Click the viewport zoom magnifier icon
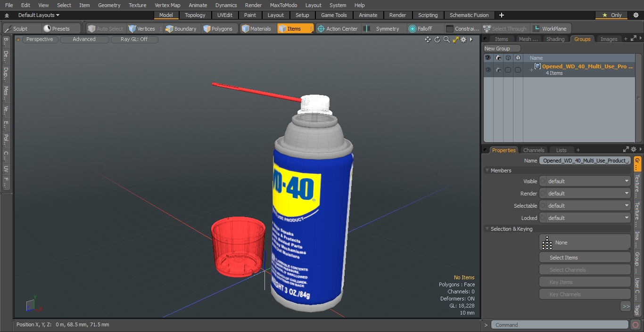The image size is (644, 332). click(446, 40)
